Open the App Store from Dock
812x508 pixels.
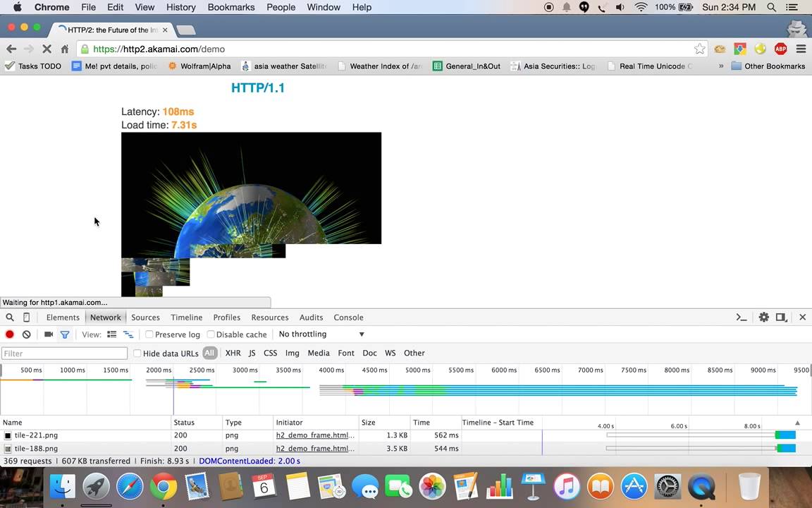(634, 486)
